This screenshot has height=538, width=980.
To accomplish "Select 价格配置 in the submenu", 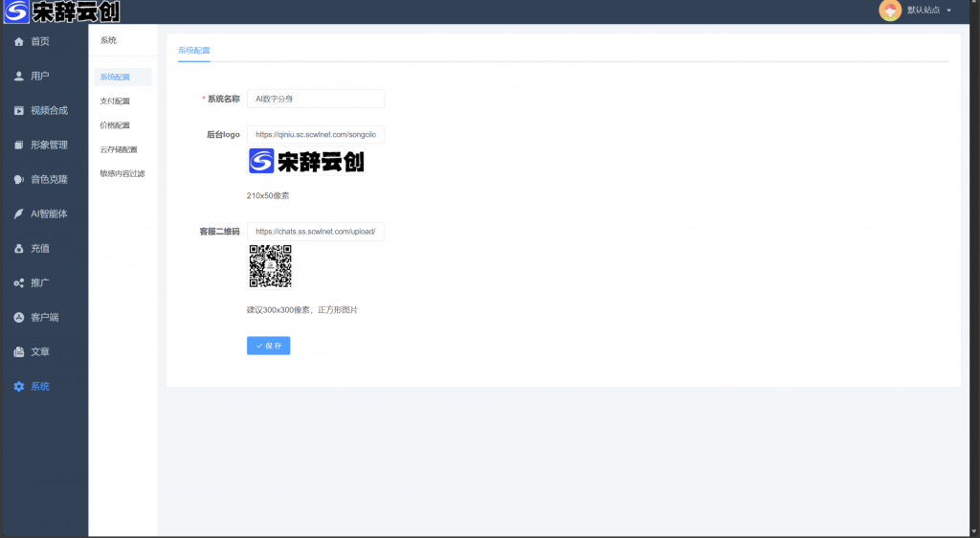I will (x=115, y=125).
